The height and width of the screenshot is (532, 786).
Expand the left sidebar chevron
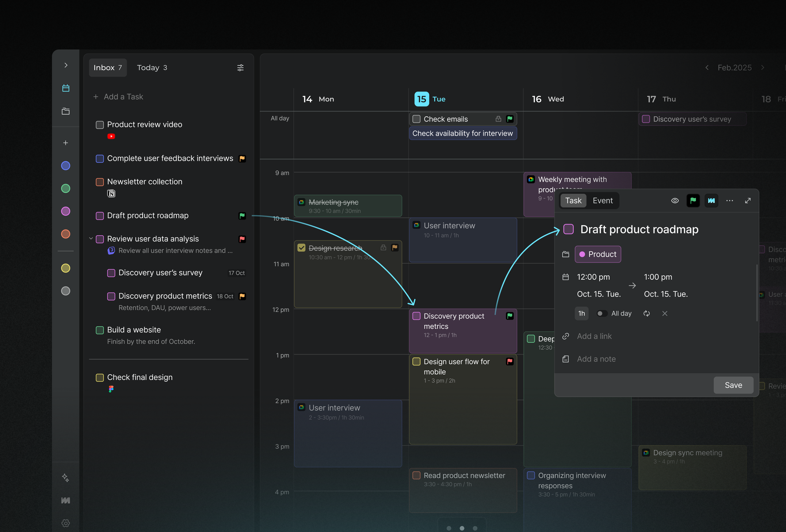coord(66,65)
